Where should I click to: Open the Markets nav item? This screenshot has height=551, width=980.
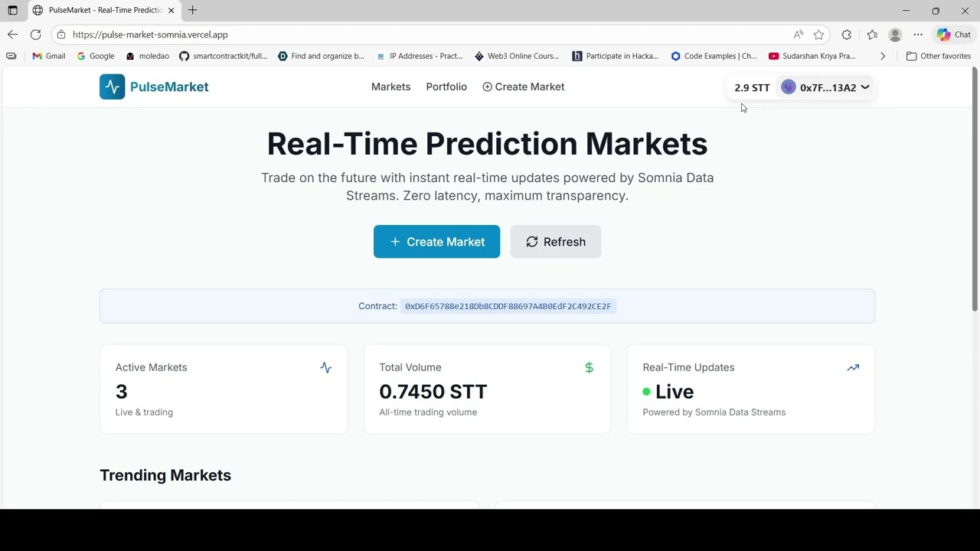tap(390, 86)
